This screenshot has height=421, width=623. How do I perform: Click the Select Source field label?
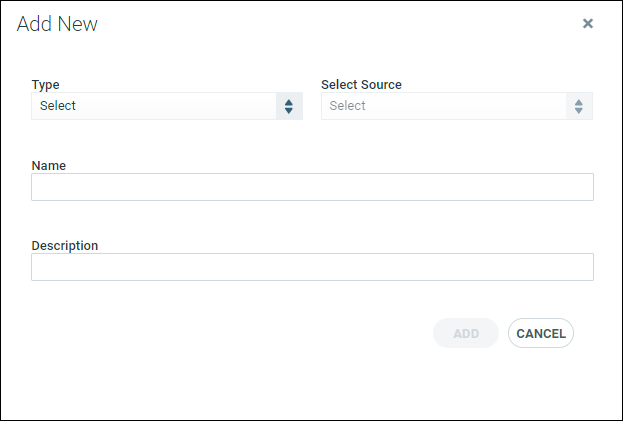tap(361, 85)
